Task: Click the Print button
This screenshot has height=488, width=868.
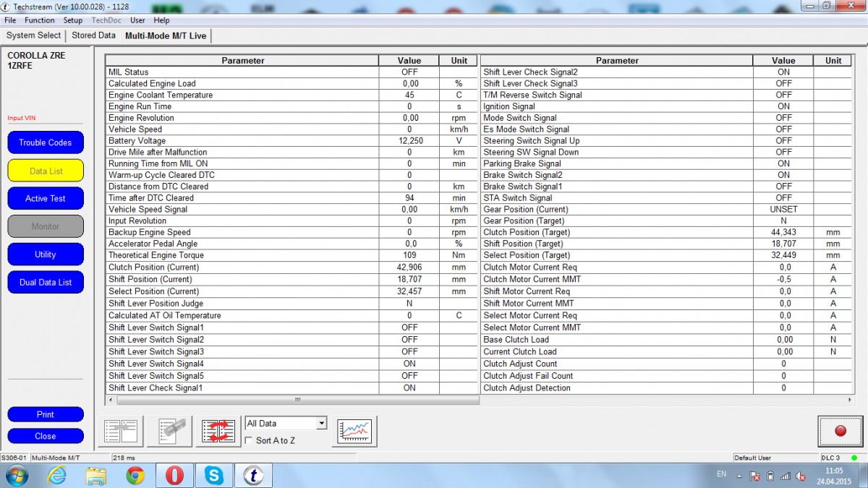Action: (x=46, y=414)
